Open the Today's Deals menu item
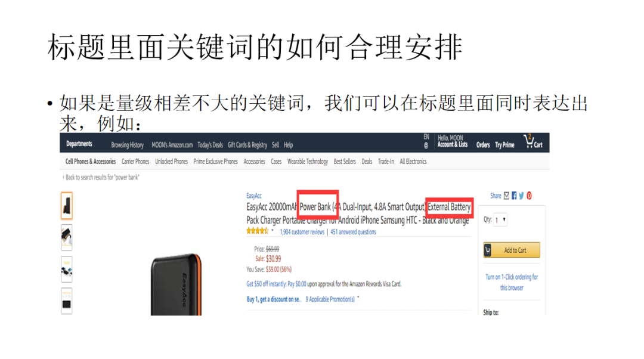Screen dimensions: 644x359 tap(210, 145)
